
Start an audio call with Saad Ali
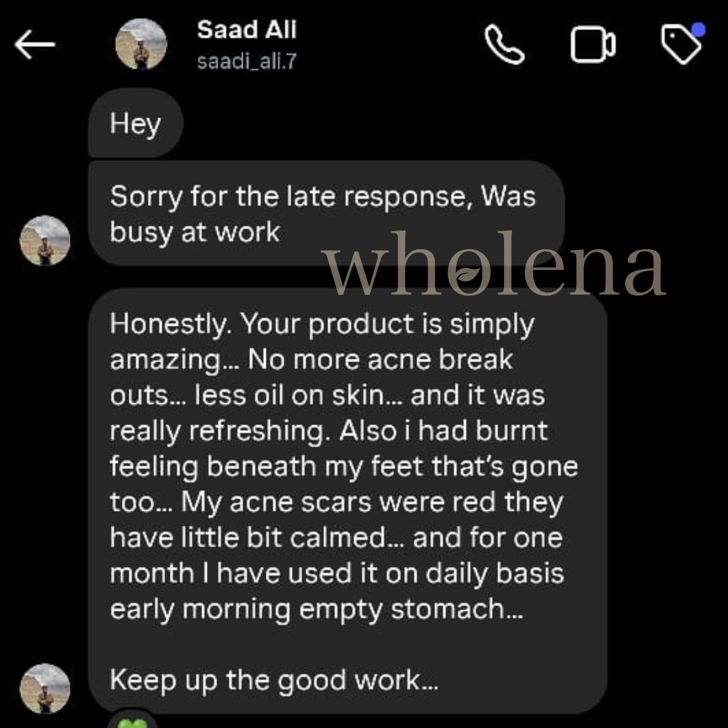point(505,44)
